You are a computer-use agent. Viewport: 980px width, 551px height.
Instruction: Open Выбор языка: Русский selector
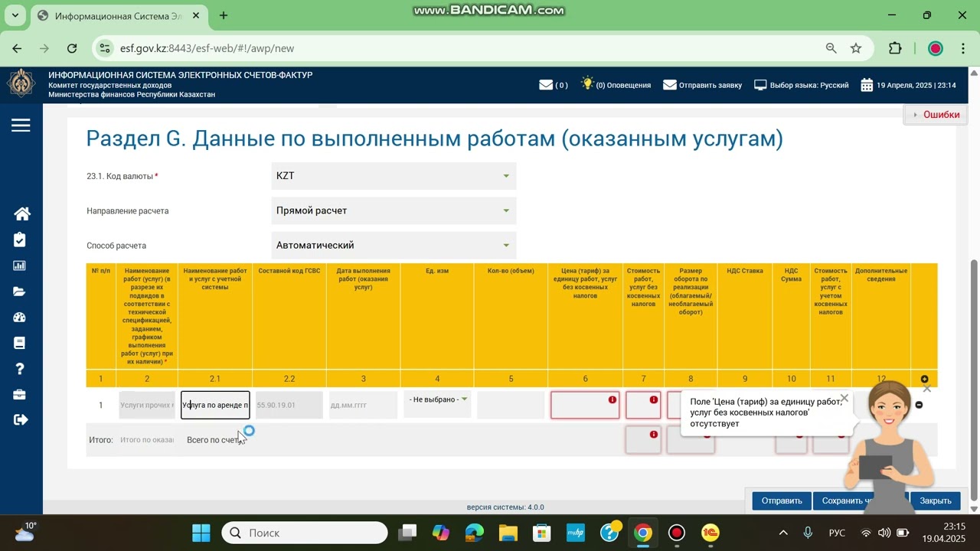(802, 85)
